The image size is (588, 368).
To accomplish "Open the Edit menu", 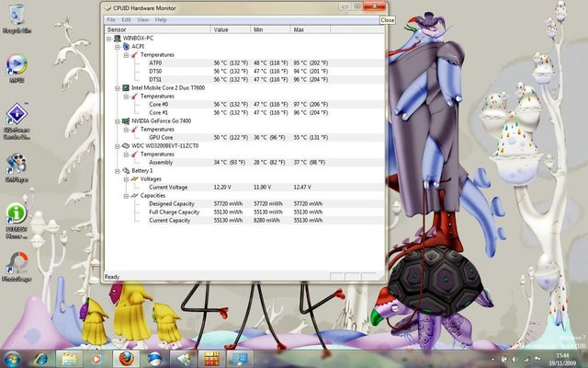I will [x=127, y=20].
